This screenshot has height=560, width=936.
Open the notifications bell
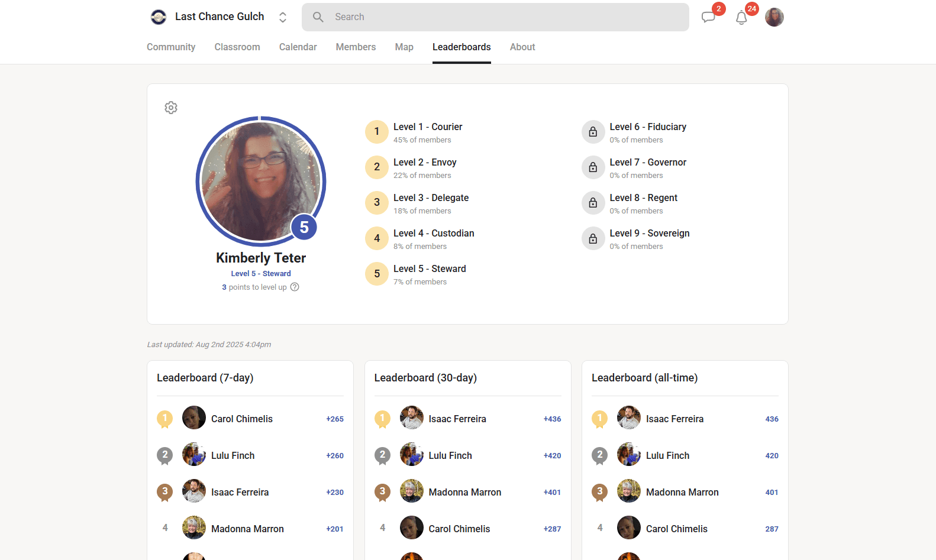(x=741, y=18)
